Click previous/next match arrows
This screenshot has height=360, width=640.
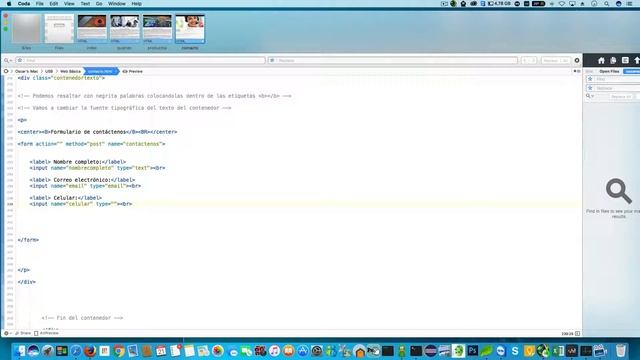tap(529, 60)
